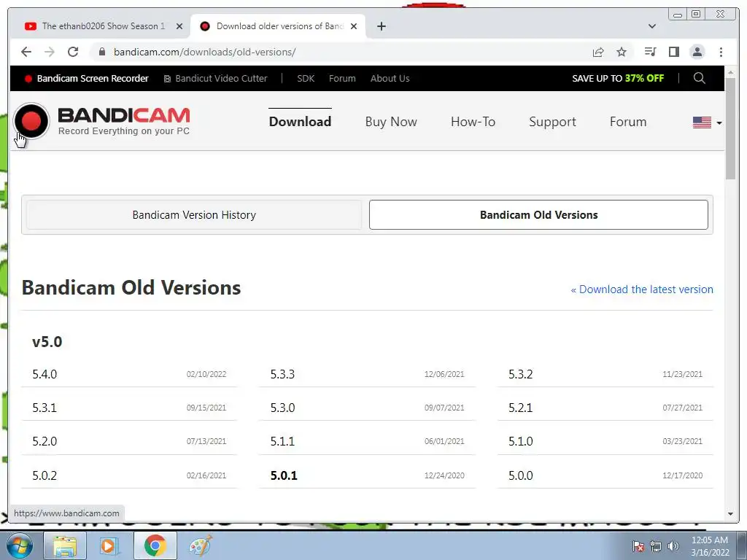Click the padlock site info icon
The height and width of the screenshot is (560, 747).
point(102,52)
